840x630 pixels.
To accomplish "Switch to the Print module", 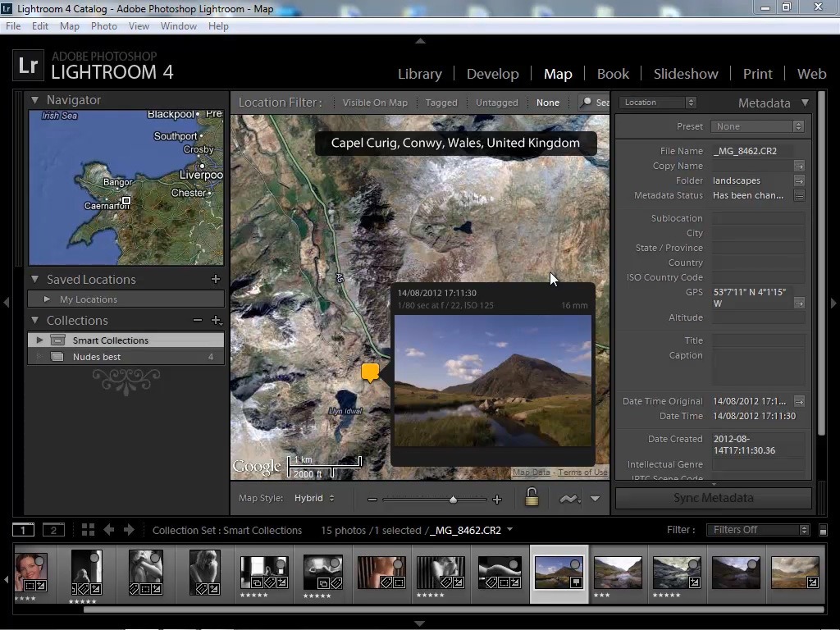I will [x=757, y=73].
